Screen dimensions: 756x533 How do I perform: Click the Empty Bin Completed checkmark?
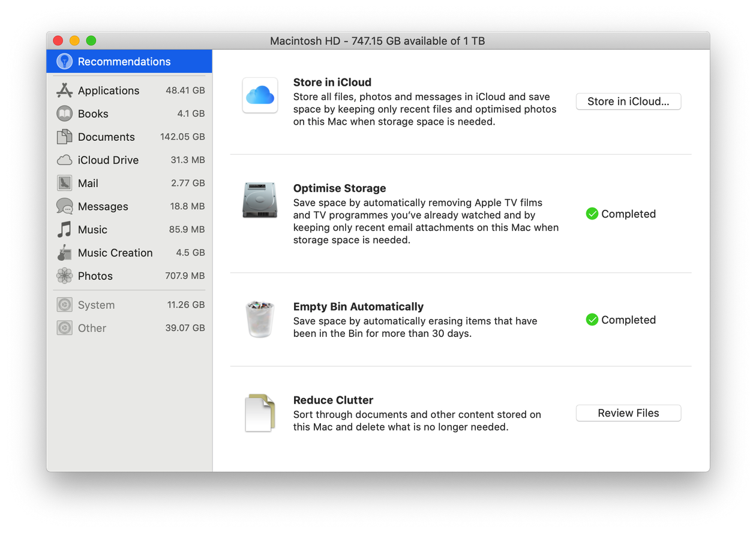pos(592,320)
